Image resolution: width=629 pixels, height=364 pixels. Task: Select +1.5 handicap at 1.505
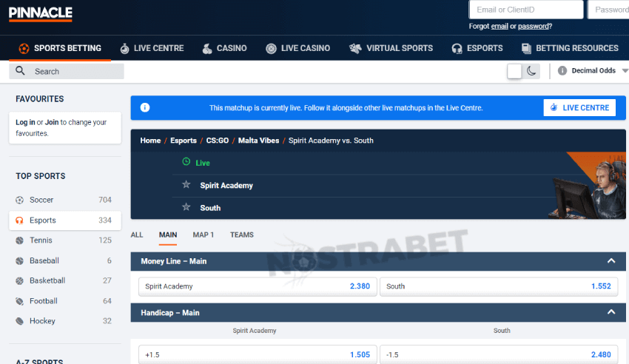pyautogui.click(x=258, y=354)
